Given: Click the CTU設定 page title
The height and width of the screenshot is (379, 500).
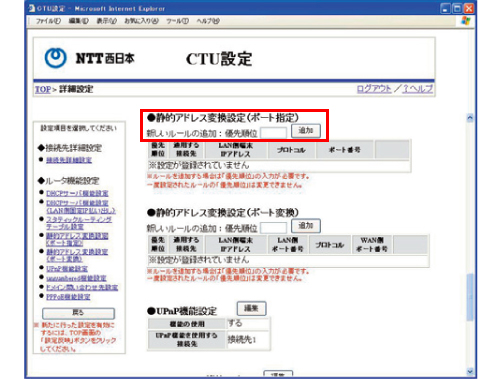Looking at the screenshot, I should click(219, 59).
